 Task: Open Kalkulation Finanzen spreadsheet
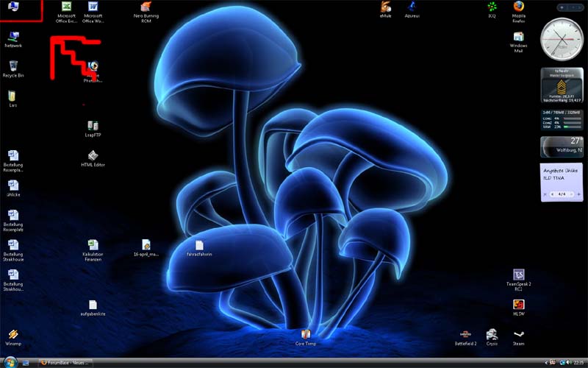pos(93,250)
